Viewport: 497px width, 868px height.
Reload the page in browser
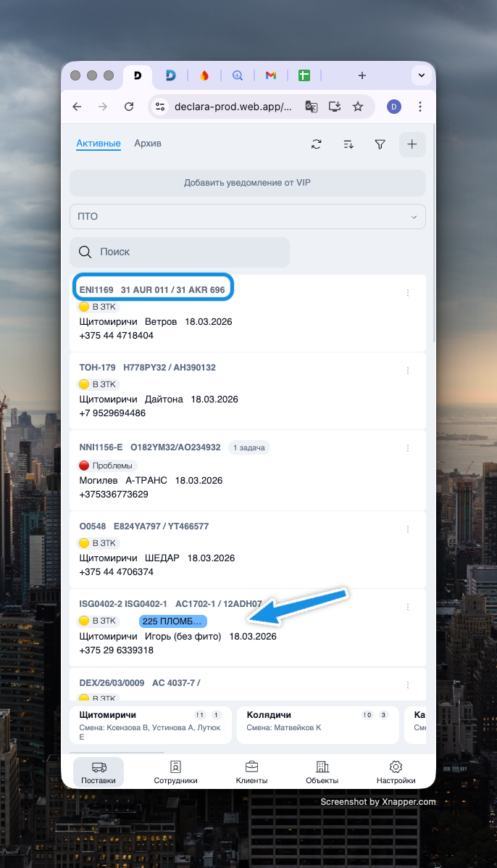point(129,107)
